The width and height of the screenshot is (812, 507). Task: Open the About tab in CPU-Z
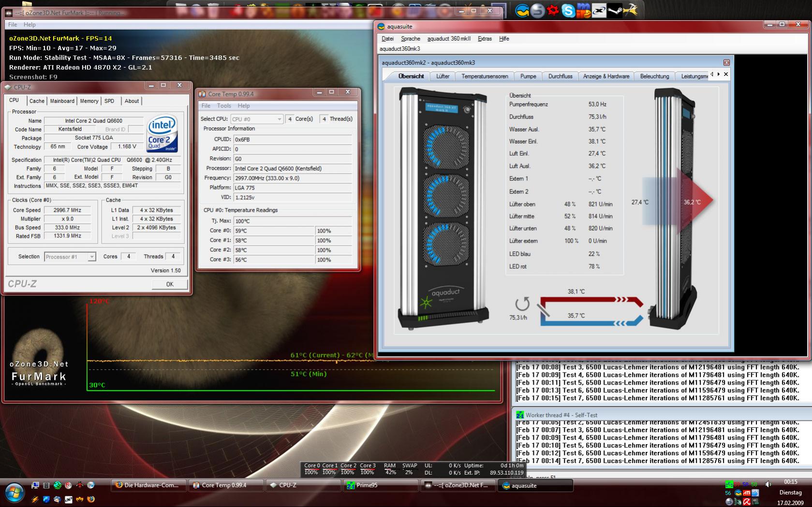point(132,101)
